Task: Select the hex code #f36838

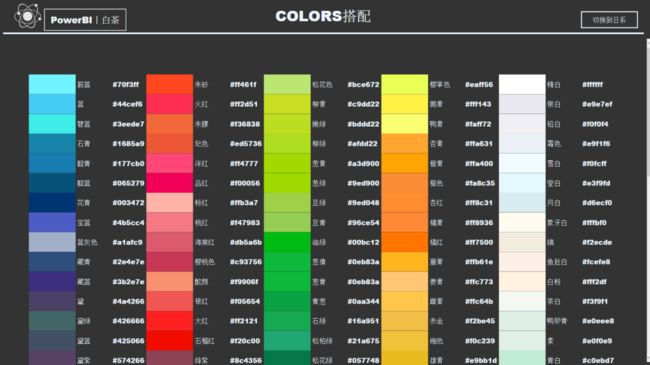Action: point(245,124)
